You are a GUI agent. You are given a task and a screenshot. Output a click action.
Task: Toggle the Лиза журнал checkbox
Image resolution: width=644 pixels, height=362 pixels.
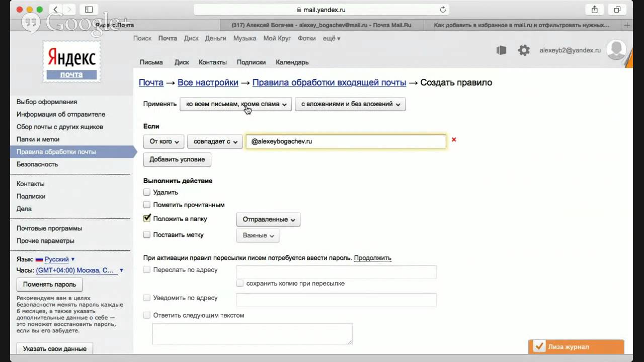point(539,346)
